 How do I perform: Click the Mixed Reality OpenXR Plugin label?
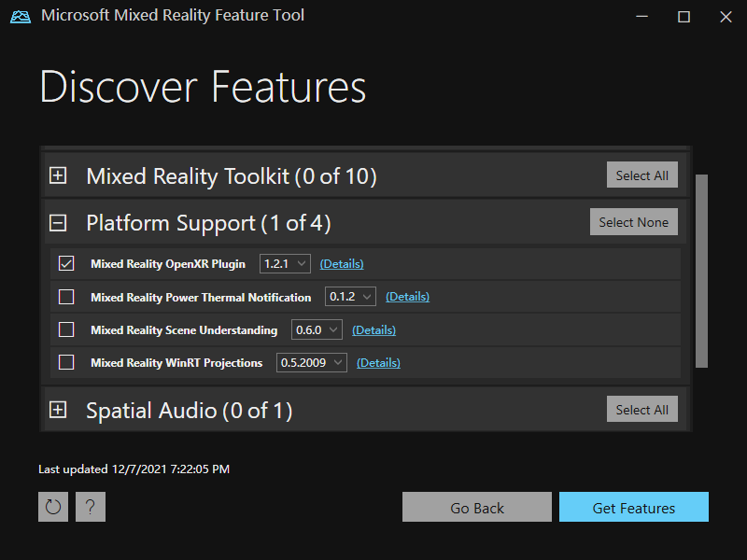tap(168, 264)
